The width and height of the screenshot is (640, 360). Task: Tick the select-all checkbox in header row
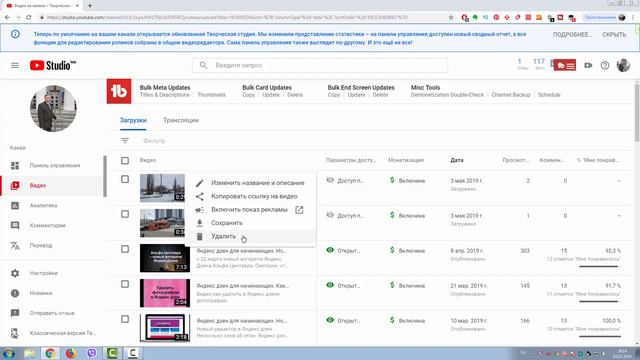tap(125, 160)
